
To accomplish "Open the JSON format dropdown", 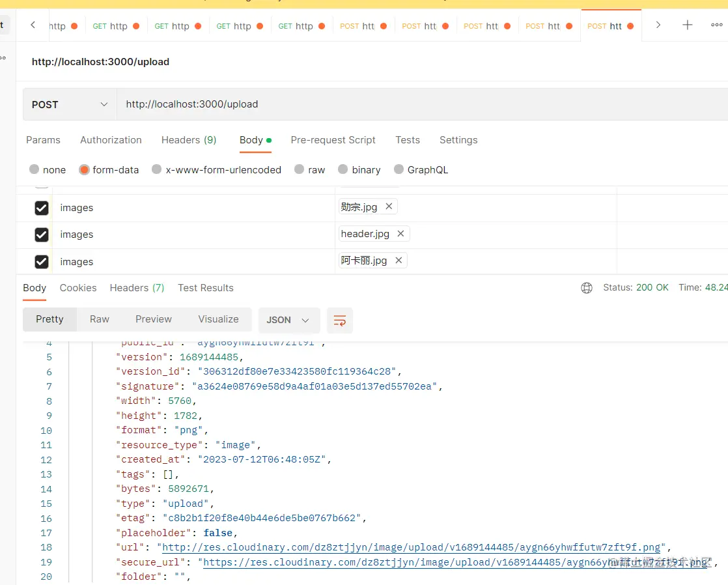I will tap(288, 320).
